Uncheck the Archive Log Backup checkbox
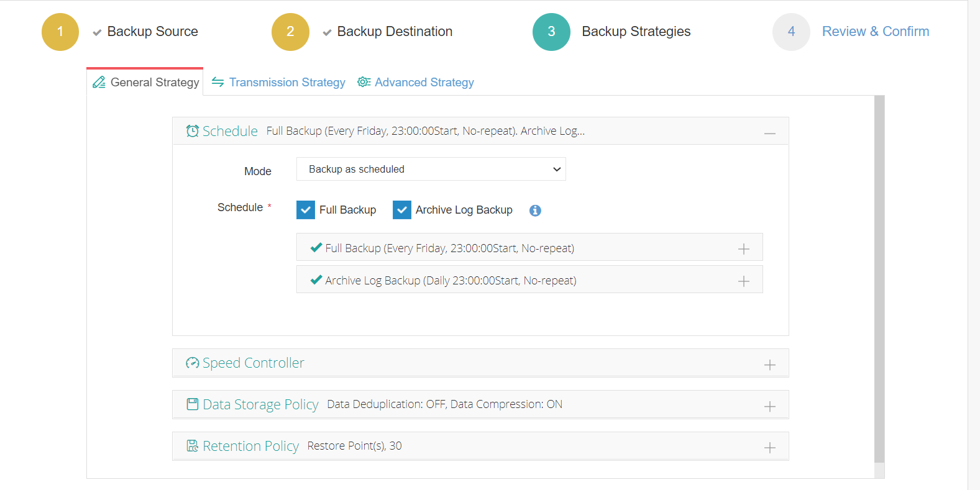This screenshot has height=490, width=980. pos(402,210)
